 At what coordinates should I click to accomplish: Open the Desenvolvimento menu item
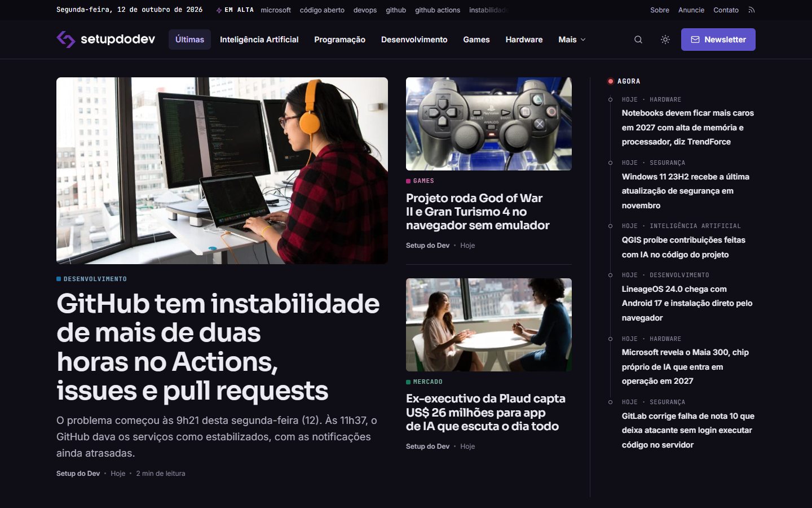(414, 40)
